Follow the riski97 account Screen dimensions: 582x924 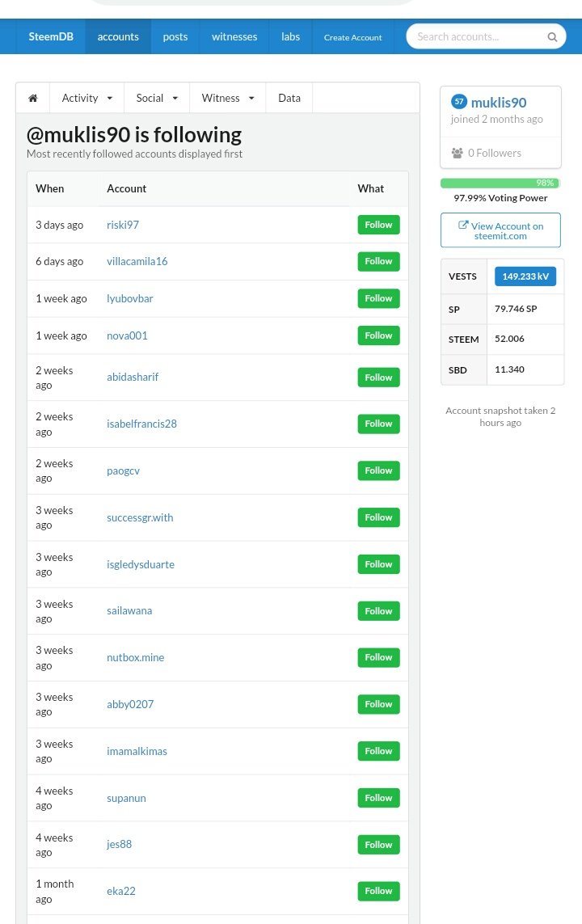click(x=378, y=225)
